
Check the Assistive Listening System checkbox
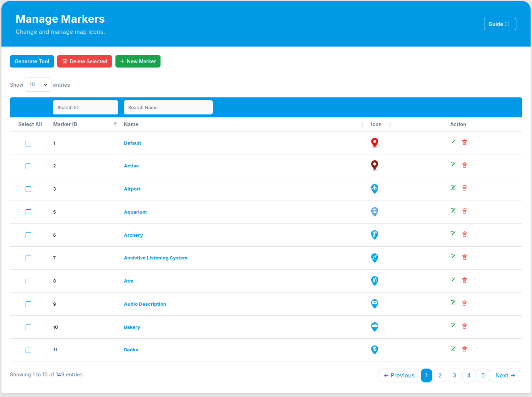(28, 258)
